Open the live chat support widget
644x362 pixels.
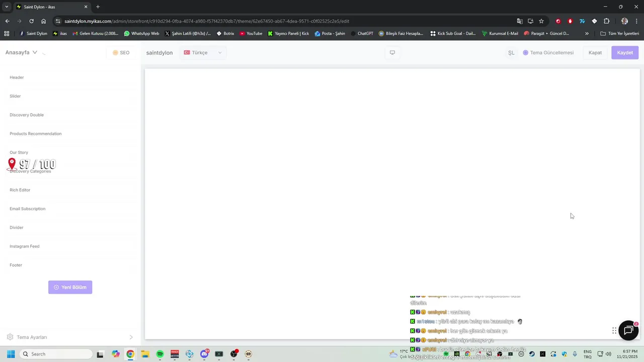[x=628, y=330]
